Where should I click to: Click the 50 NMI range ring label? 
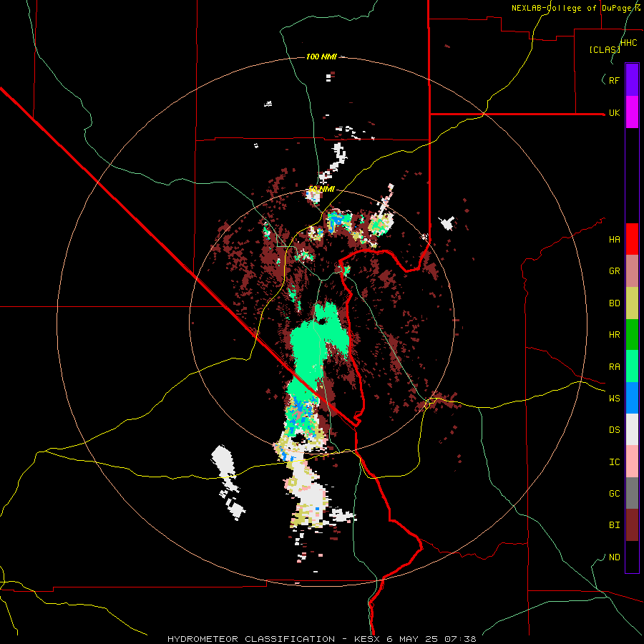[321, 190]
